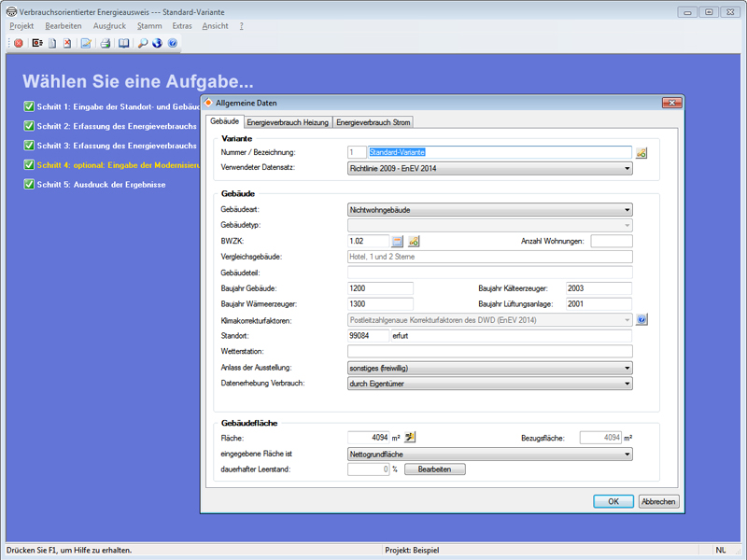Open the Projekt menu
Image resolution: width=747 pixels, height=560 pixels.
click(x=21, y=26)
